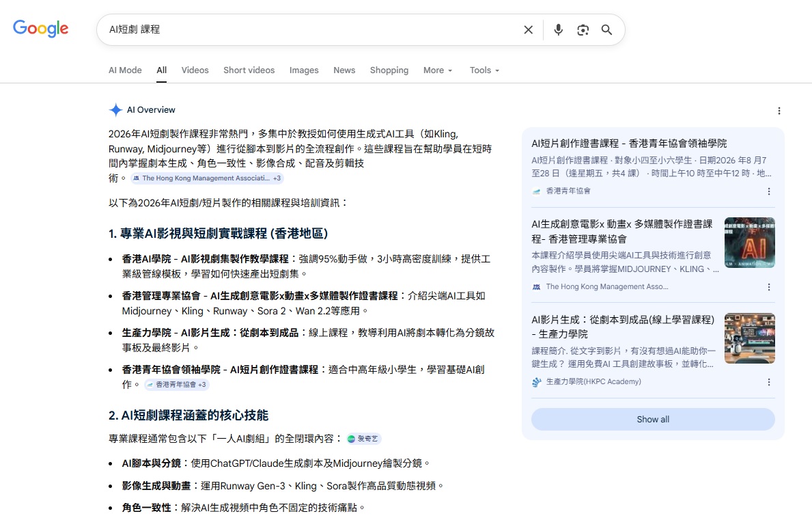Open Short videos tab

[x=249, y=70]
